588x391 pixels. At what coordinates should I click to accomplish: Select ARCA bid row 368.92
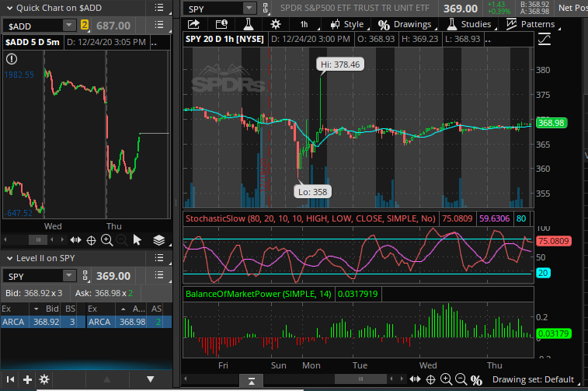click(43, 322)
